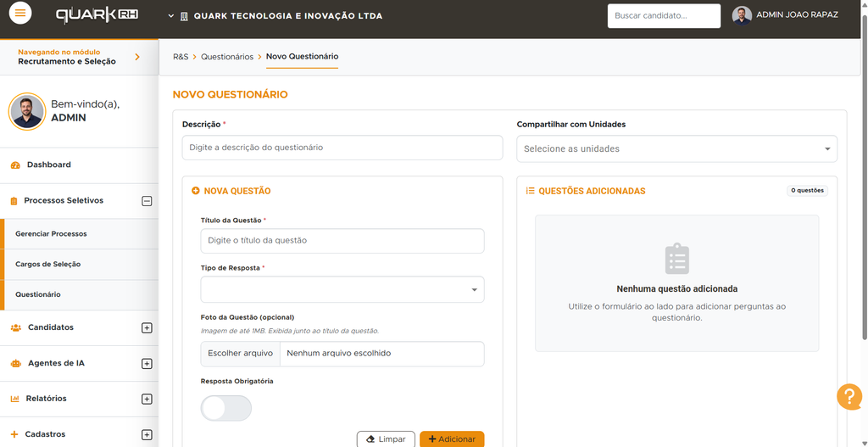
Task: Click the NOVO QUESTIONÁRIO heading
Action: pos(231,95)
